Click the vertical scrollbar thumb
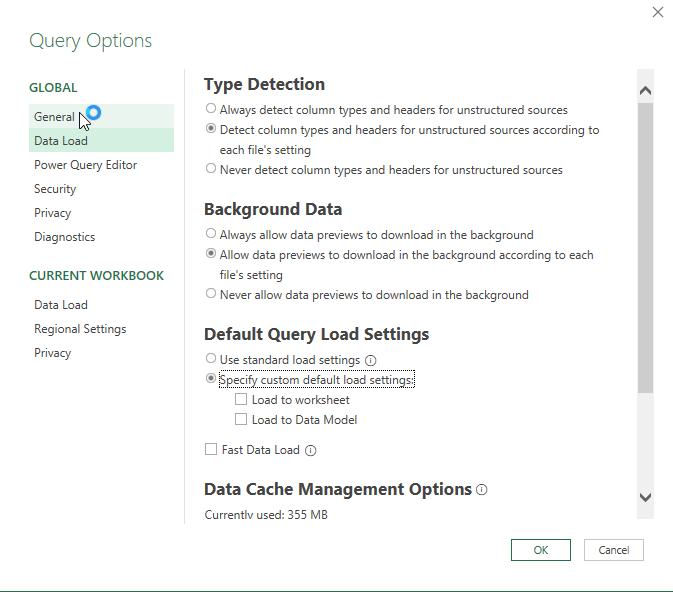The height and width of the screenshot is (592, 673). tap(645, 248)
